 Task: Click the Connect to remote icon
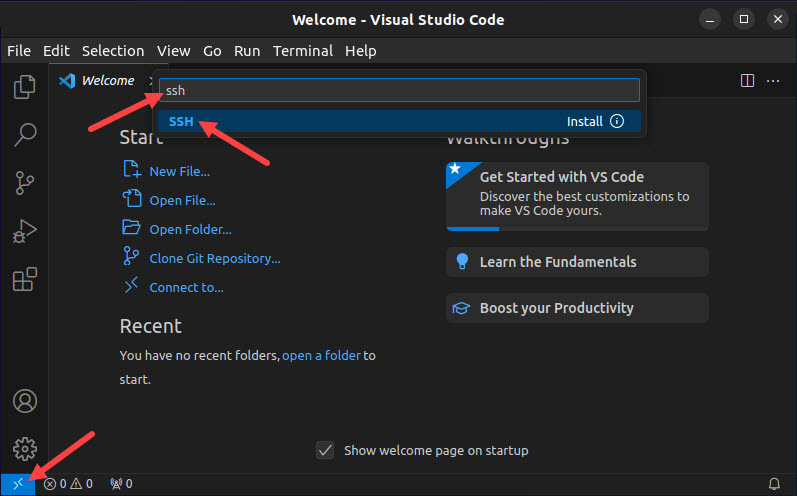coord(131,285)
